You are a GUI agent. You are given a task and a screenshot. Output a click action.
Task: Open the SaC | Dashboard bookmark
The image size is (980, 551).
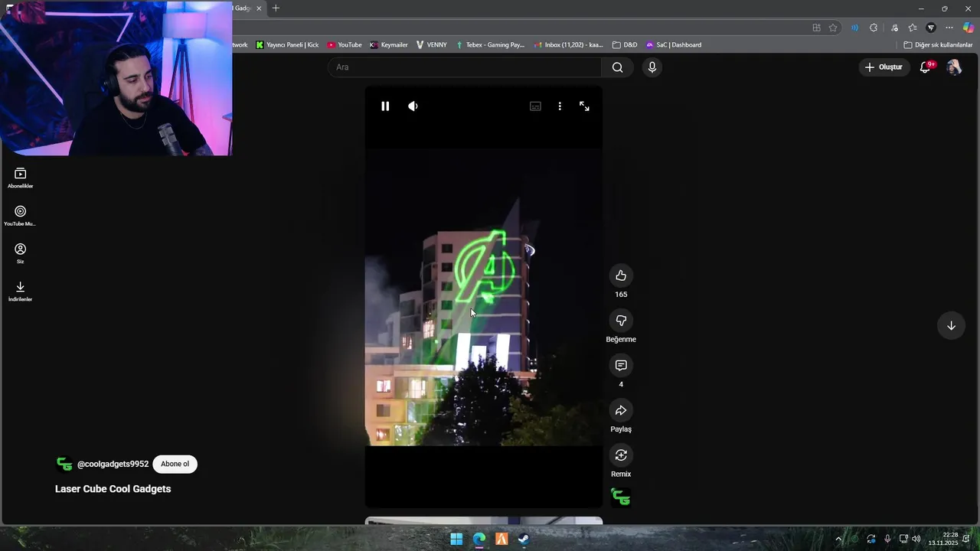[674, 44]
